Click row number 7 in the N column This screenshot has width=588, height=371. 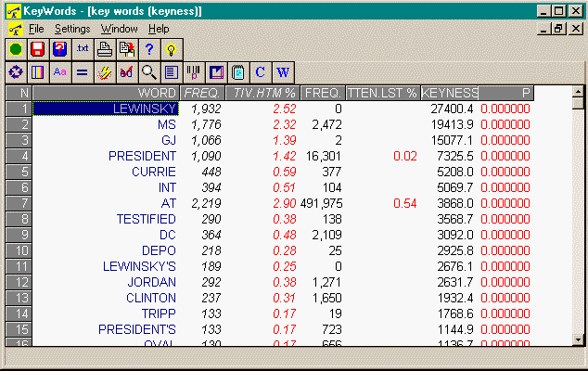point(19,203)
